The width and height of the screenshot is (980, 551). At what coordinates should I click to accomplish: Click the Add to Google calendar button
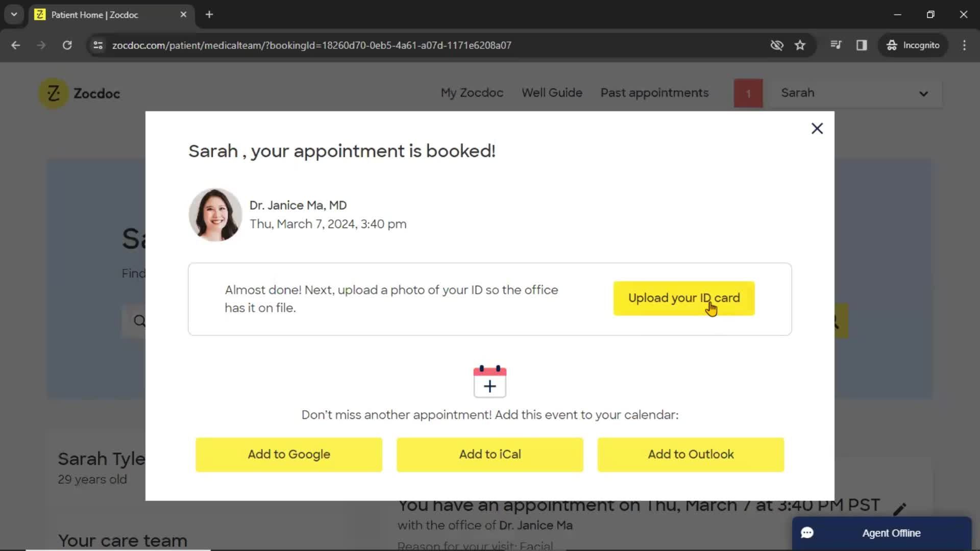click(x=289, y=454)
